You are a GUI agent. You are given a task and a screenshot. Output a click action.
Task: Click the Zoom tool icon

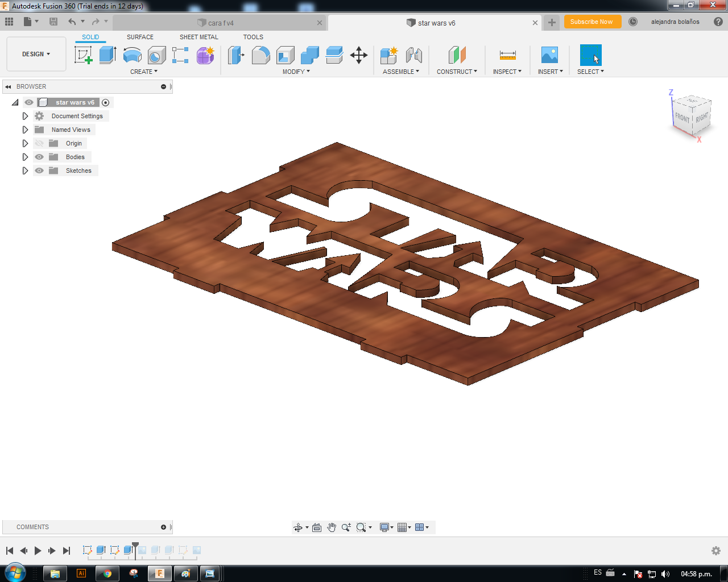(346, 527)
